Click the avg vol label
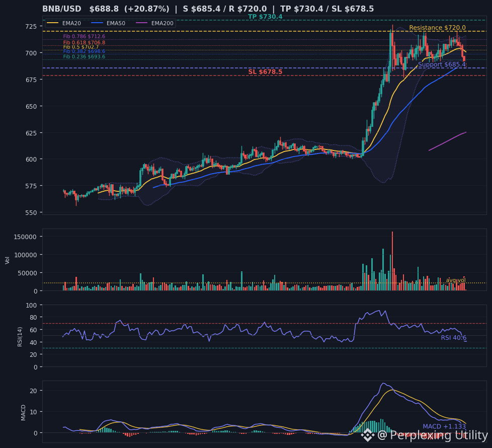Viewport: 492px width, 448px height. point(456,280)
